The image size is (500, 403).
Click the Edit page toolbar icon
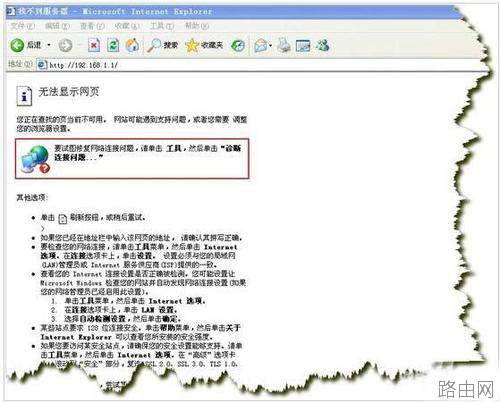point(303,46)
